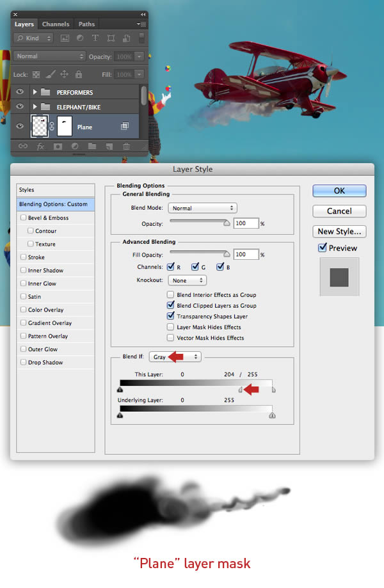Viewport: 384px width, 588px height.
Task: Open Blend Mode dropdown in Layer Style
Action: [202, 208]
